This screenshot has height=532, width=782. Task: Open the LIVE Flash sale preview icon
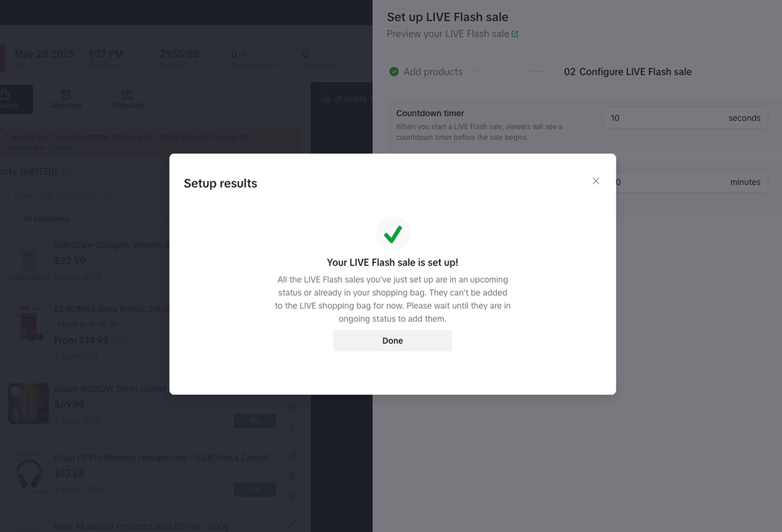point(515,34)
